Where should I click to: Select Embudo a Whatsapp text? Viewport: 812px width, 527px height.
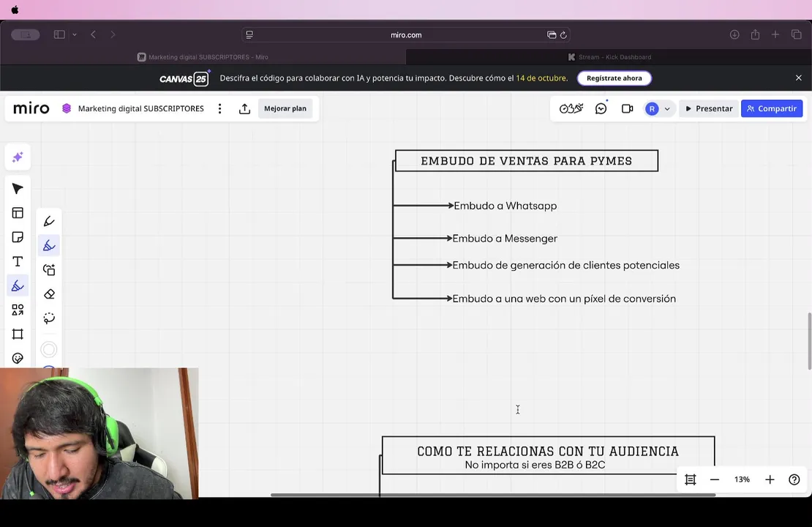505,206
